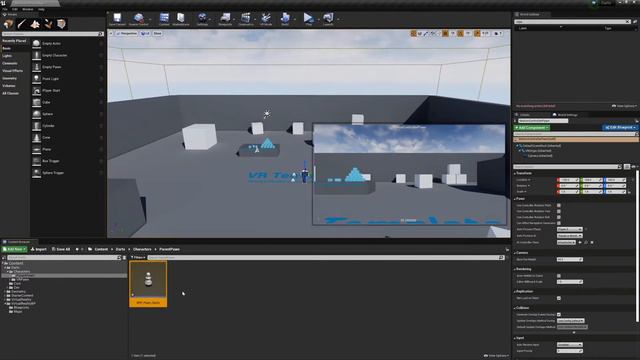This screenshot has height=360, width=640.
Task: Click the Content toolbar icon
Action: point(164,18)
